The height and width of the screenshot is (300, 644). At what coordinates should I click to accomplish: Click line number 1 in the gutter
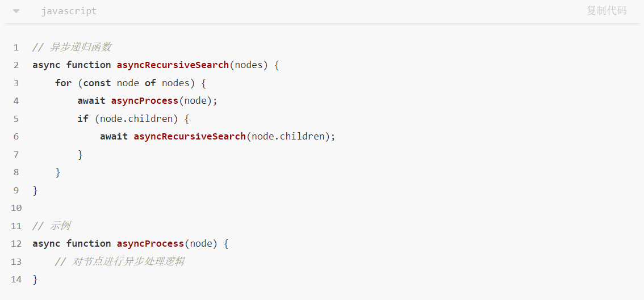click(16, 47)
